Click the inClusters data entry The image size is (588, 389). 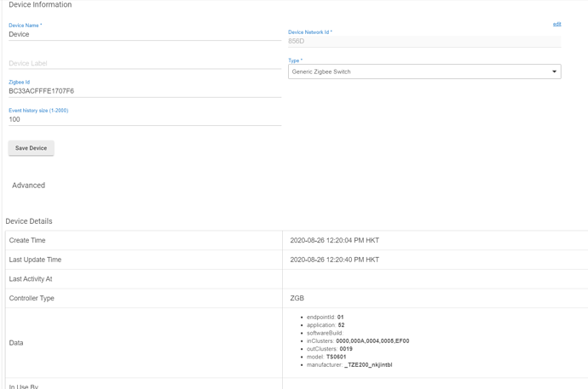pyautogui.click(x=358, y=340)
